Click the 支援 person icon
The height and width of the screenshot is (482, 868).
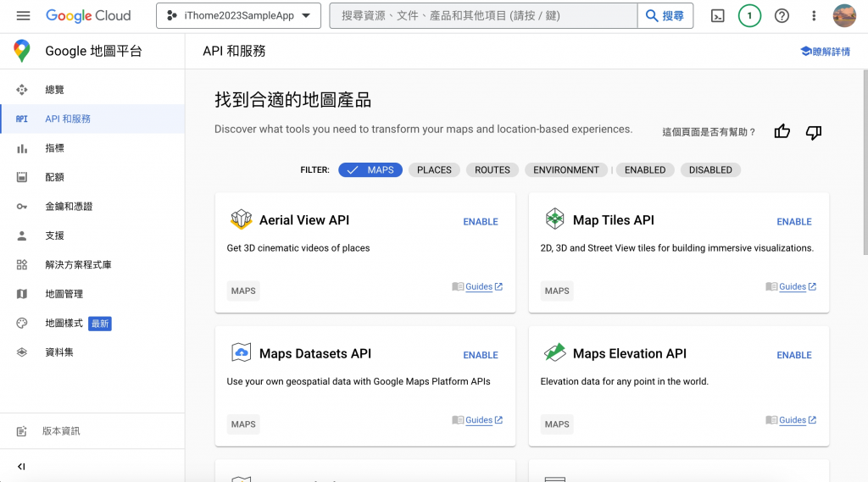point(21,235)
